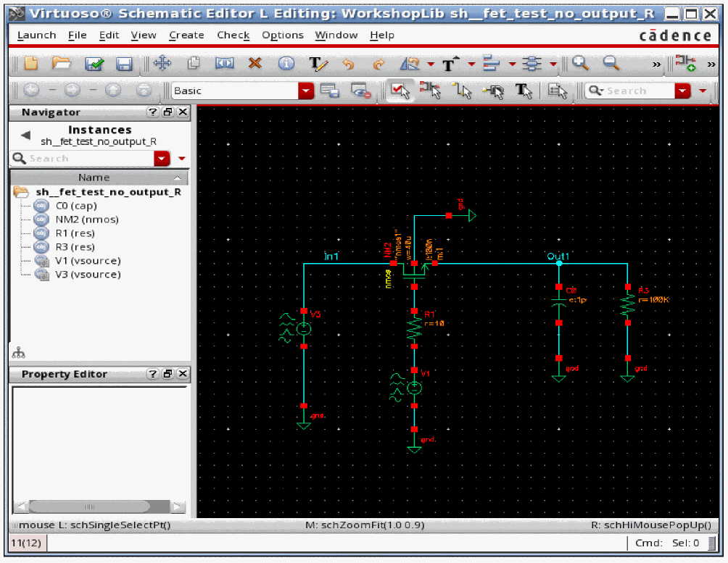
Task: Click the Undo arrow icon
Action: (x=348, y=64)
